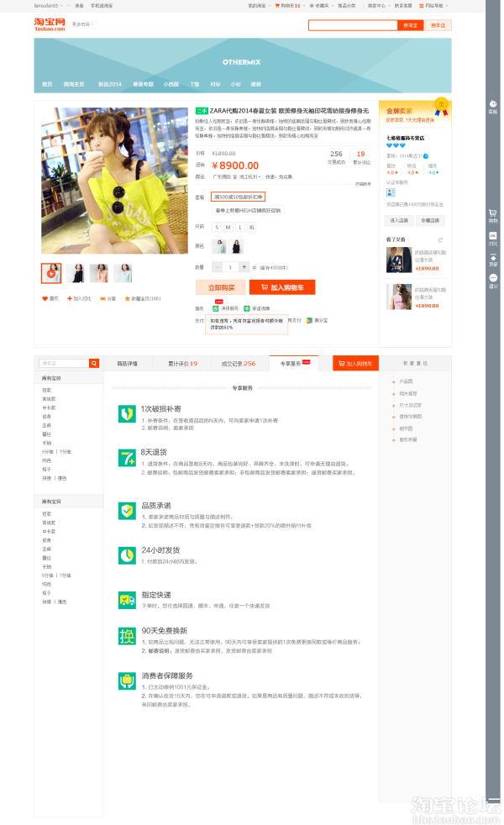
Task: Open the lanxudan03 account dropdown
Action: pyautogui.click(x=49, y=6)
